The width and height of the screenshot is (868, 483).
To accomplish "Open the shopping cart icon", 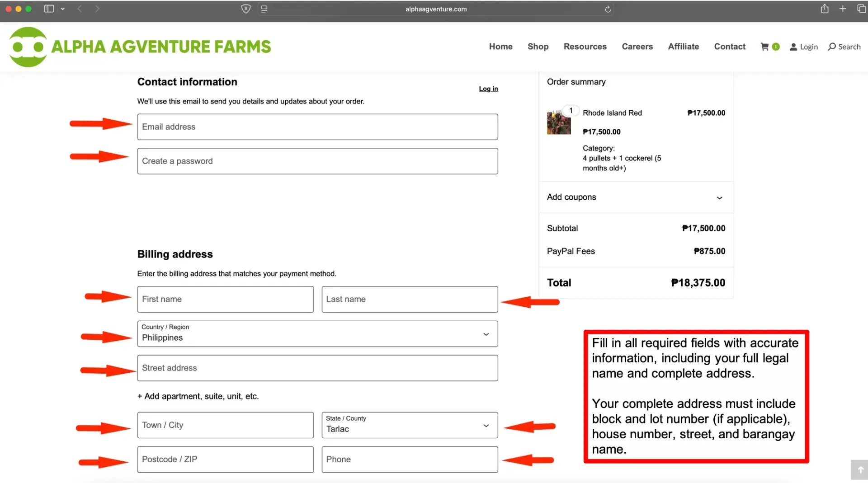I will click(x=765, y=47).
